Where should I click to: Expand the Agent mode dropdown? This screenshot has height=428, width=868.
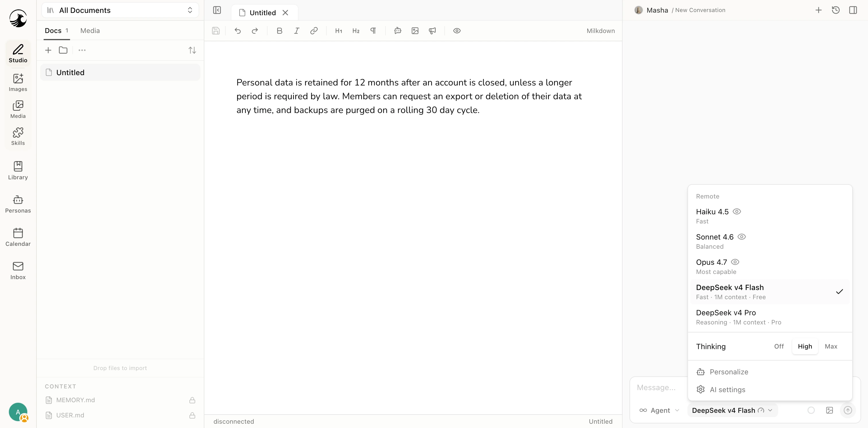[660, 410]
